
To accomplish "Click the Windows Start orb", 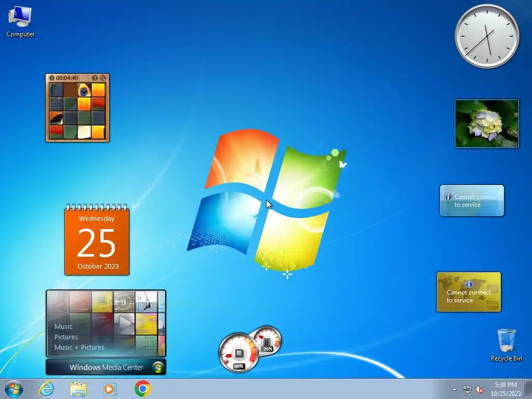I will (14, 389).
